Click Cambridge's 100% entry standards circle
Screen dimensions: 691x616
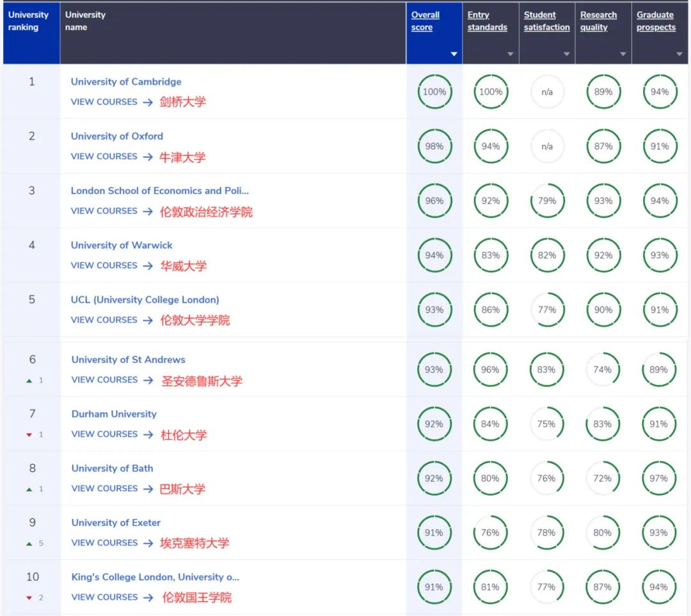[x=491, y=91]
